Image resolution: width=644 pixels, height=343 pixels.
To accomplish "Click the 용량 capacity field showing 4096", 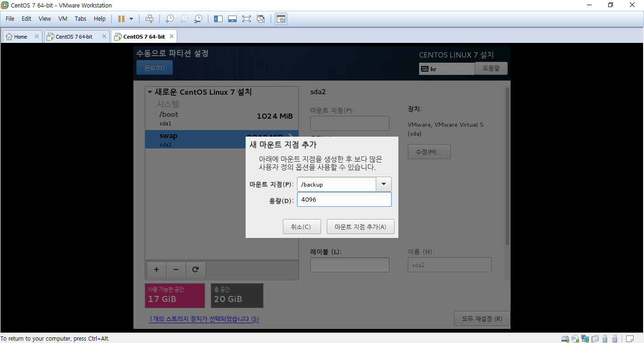I will tap(344, 199).
